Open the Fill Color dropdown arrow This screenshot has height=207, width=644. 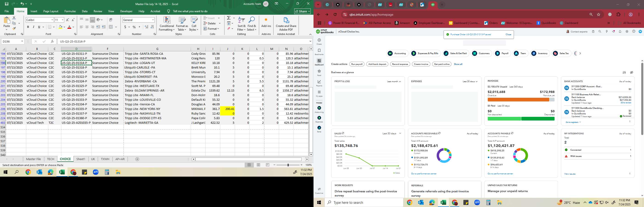click(64, 27)
